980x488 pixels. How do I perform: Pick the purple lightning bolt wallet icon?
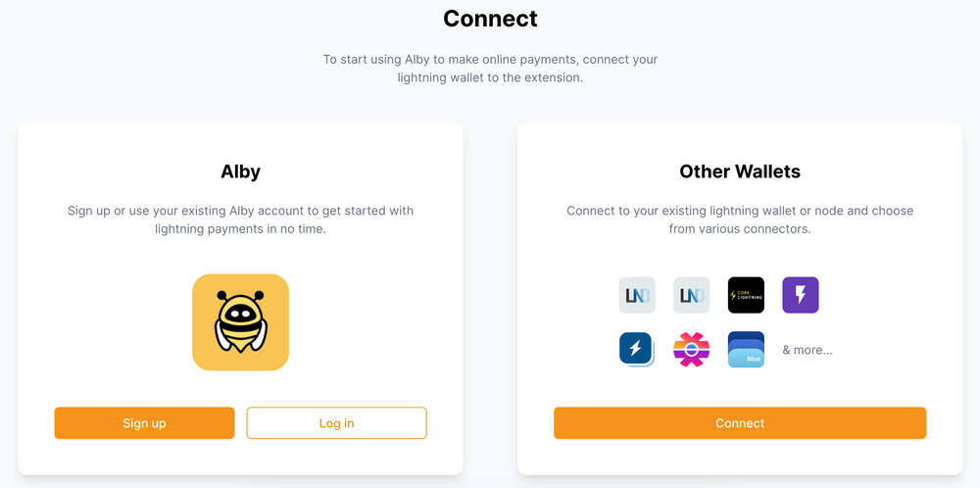pyautogui.click(x=800, y=295)
